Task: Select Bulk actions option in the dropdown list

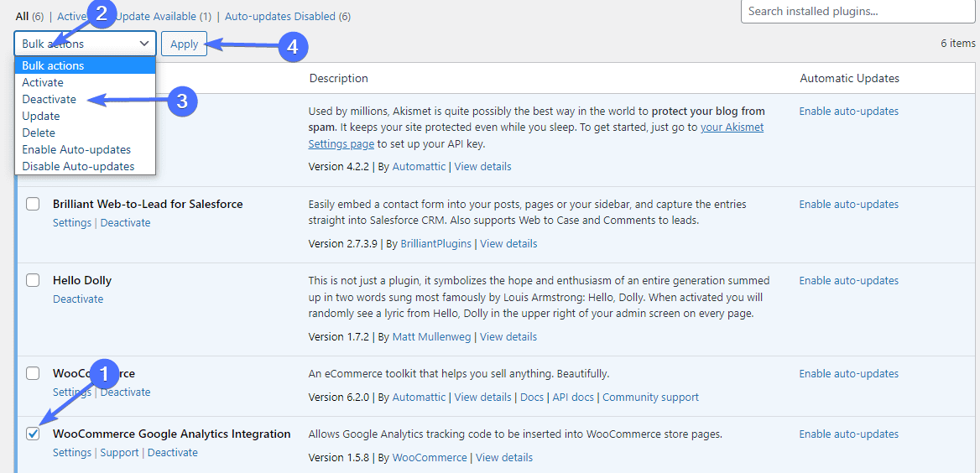Action: (85, 65)
